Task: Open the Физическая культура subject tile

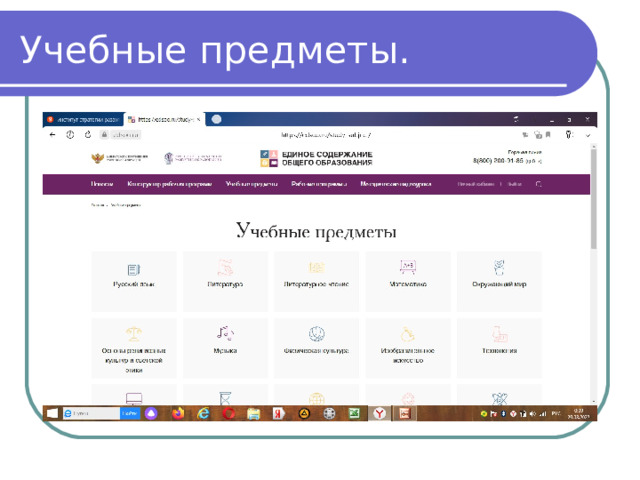Action: 317,348
